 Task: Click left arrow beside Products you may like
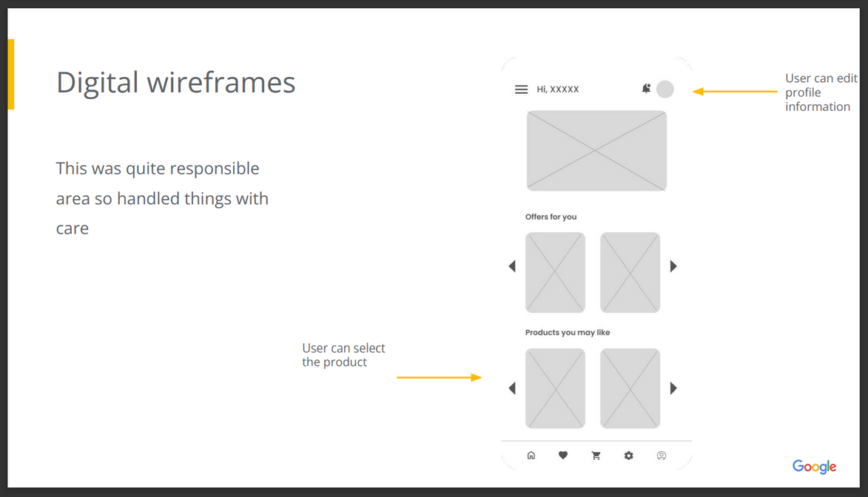pyautogui.click(x=512, y=388)
